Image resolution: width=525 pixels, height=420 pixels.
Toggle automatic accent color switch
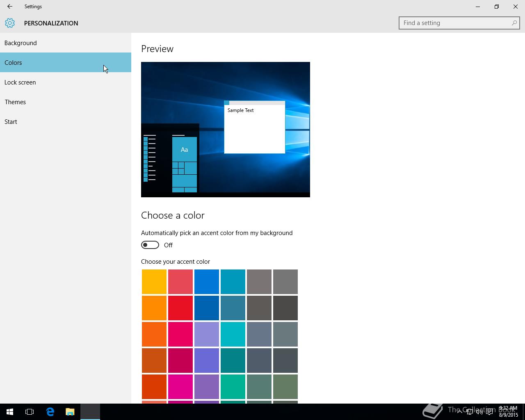[150, 245]
